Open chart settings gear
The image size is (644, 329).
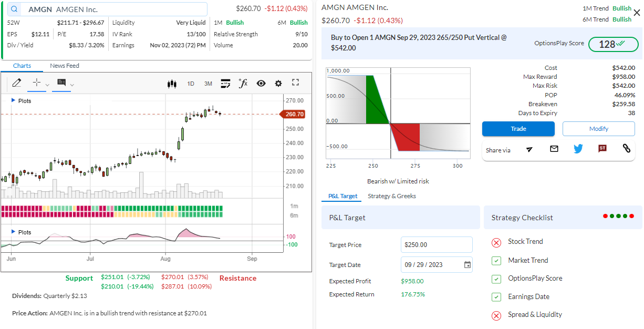pos(278,84)
